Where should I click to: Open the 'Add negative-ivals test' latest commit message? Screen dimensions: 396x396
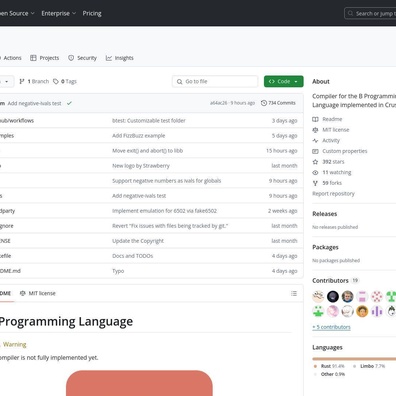pyautogui.click(x=34, y=103)
